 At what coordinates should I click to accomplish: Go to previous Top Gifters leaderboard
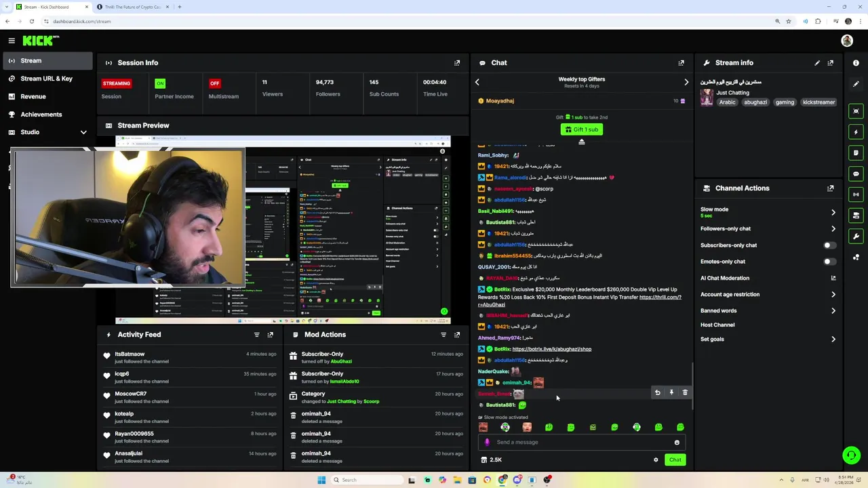(x=477, y=82)
